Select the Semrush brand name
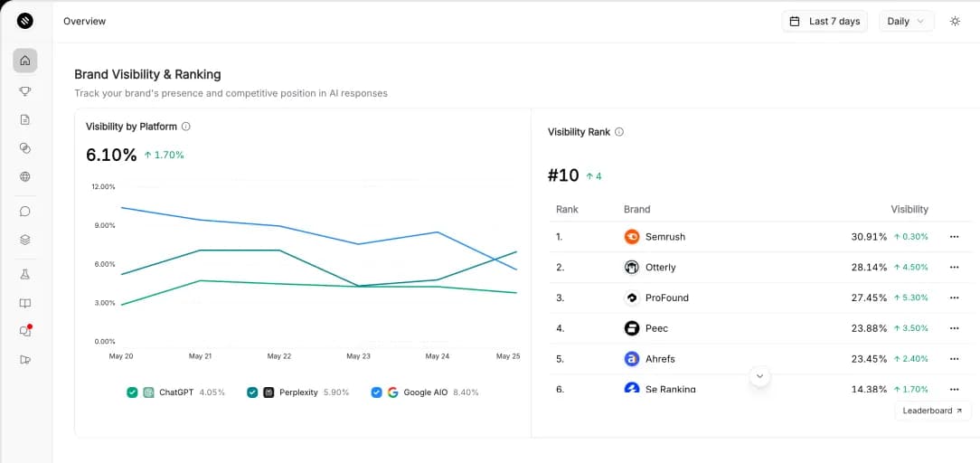 665,237
